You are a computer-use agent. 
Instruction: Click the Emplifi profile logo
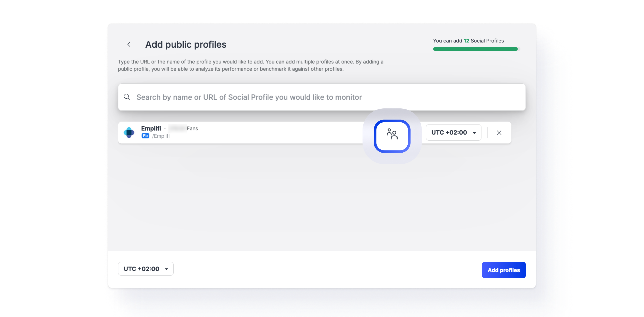tap(129, 132)
